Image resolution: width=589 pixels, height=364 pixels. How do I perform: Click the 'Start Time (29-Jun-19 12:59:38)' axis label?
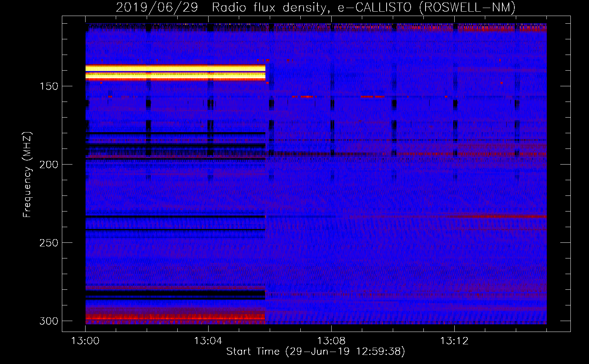[316, 352]
